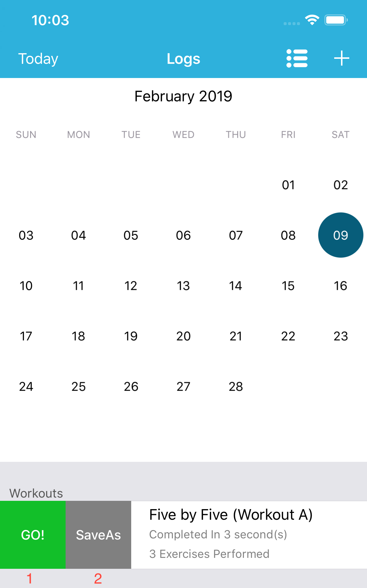Open Five by Five (Workout A) entry
The width and height of the screenshot is (367, 588).
(249, 535)
